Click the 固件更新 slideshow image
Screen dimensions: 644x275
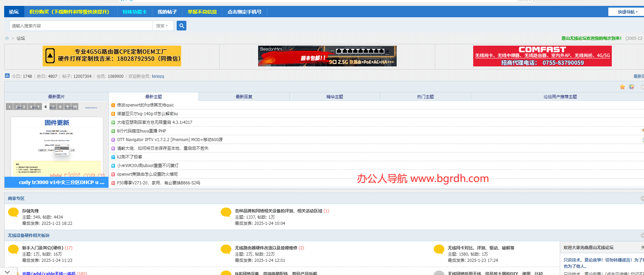point(57,145)
